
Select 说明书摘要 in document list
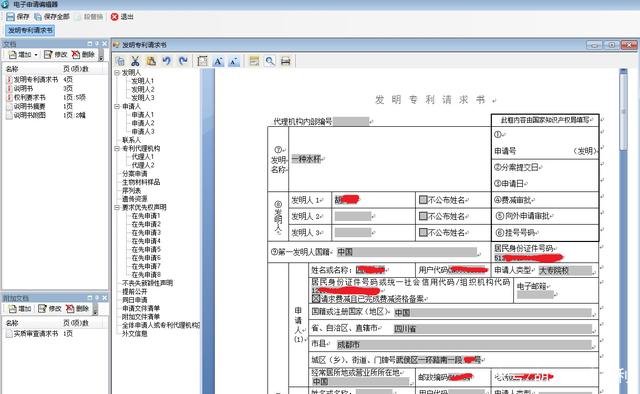[x=29, y=106]
